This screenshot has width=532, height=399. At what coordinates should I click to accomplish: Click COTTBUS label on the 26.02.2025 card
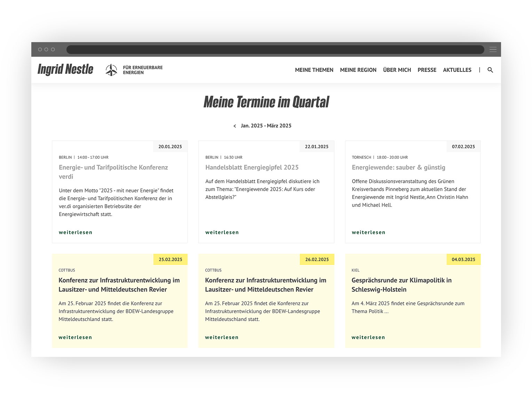click(213, 270)
